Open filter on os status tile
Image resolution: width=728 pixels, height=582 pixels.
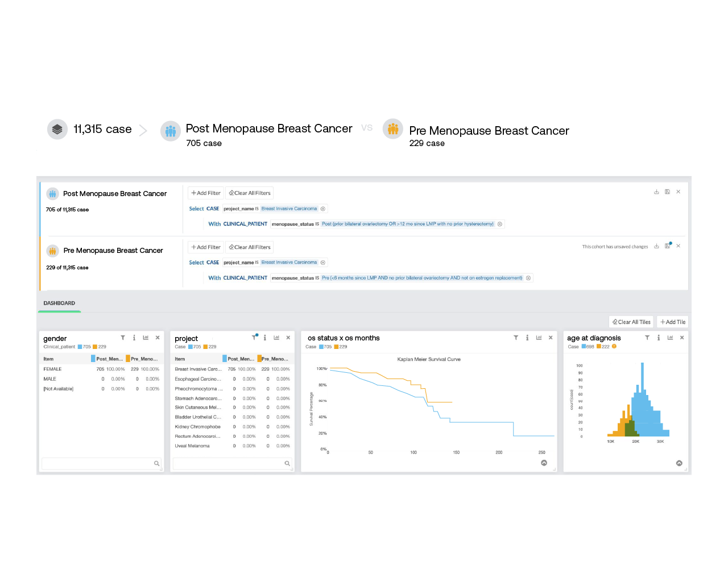(516, 338)
